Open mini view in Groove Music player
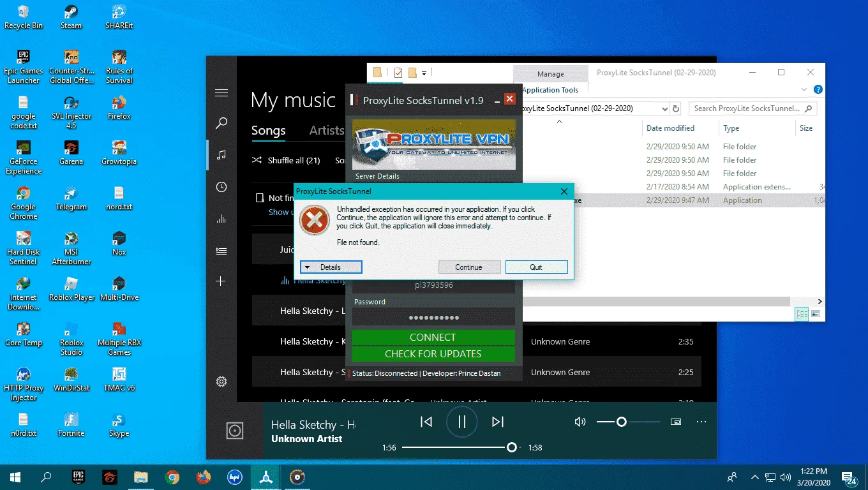The image size is (868, 490). tap(676, 422)
